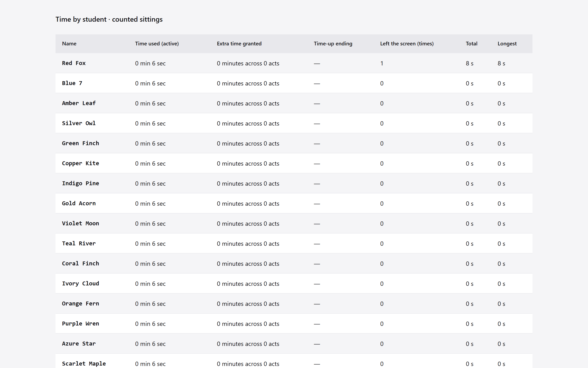Select the Copper Kite student name
Screen dimensions: 588x368
click(x=81, y=163)
